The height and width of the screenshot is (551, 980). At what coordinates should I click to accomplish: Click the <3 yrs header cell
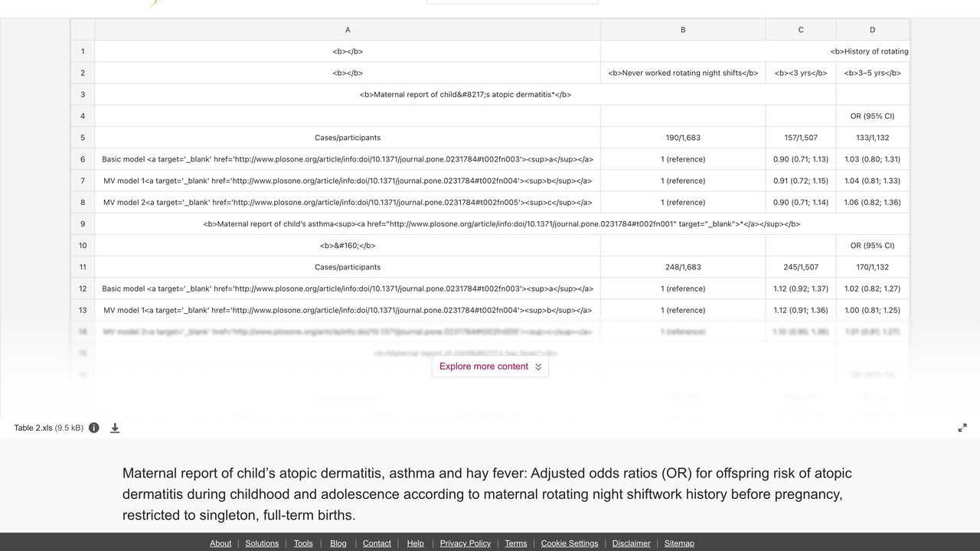(x=801, y=73)
